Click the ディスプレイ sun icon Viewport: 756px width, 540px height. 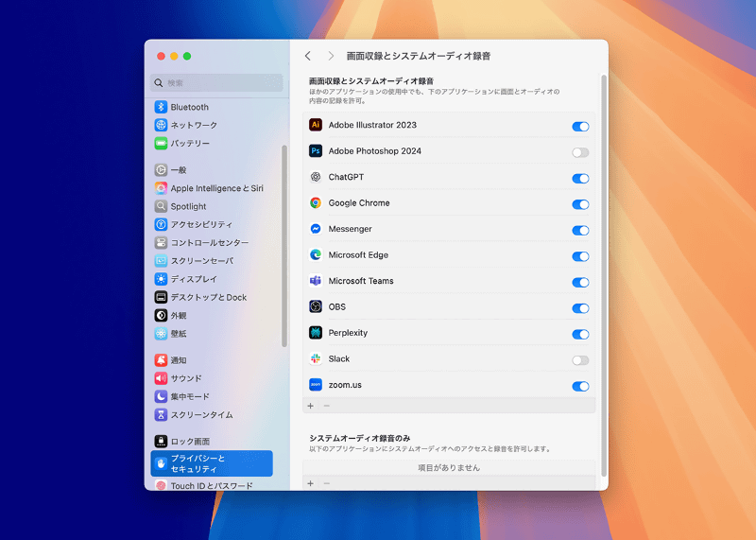[x=161, y=279]
